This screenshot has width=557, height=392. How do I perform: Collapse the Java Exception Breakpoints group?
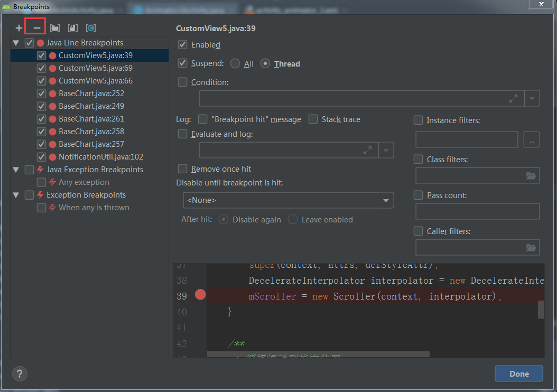16,170
